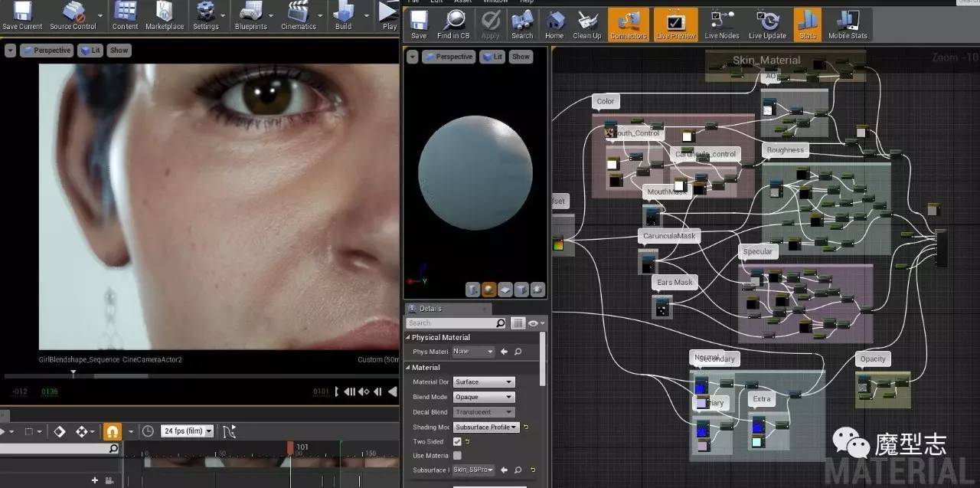Toggle the Live Preview option
The width and height of the screenshot is (980, 488).
point(676,24)
